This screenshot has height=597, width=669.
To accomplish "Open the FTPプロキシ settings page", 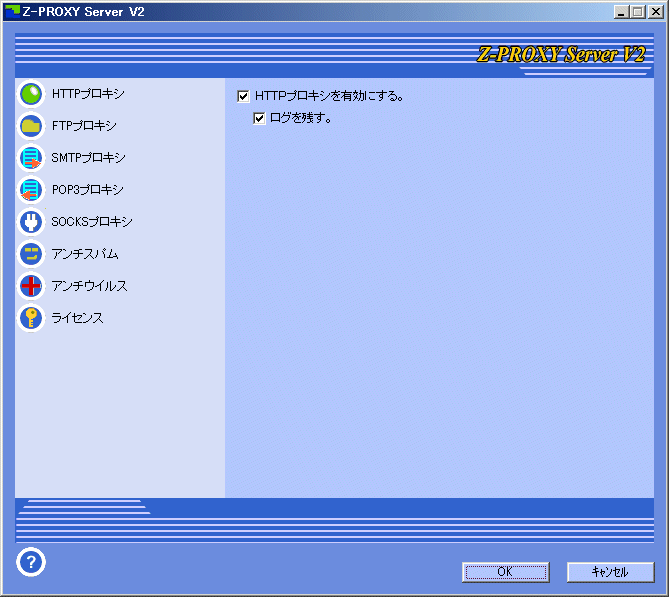I will click(x=84, y=126).
